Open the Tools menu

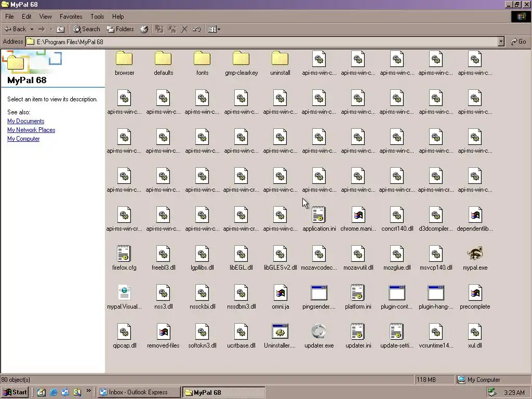(97, 16)
